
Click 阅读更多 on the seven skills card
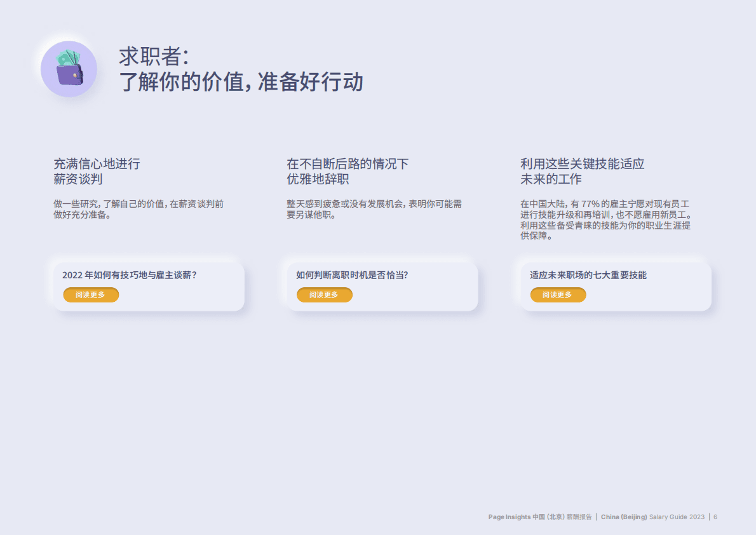(558, 295)
